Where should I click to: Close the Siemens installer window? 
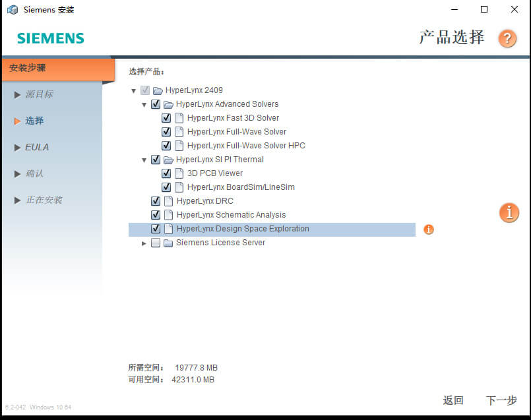[514, 9]
